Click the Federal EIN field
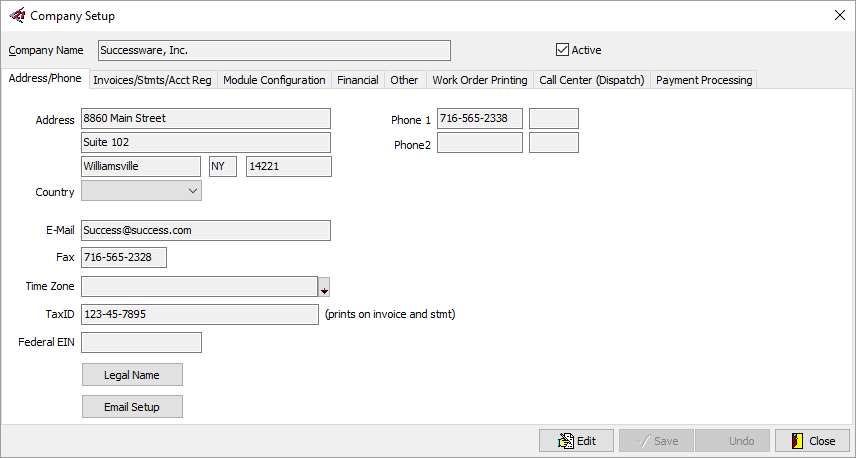This screenshot has height=458, width=856. point(141,342)
